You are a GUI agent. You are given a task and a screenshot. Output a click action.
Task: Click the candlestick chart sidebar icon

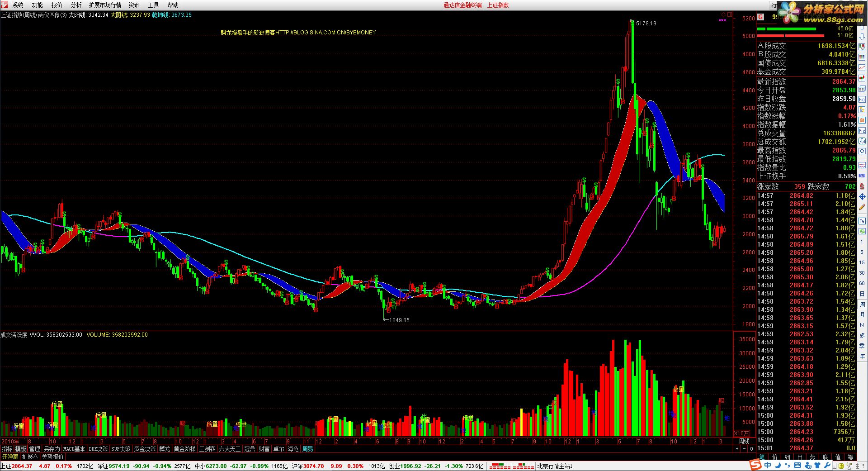(x=862, y=77)
